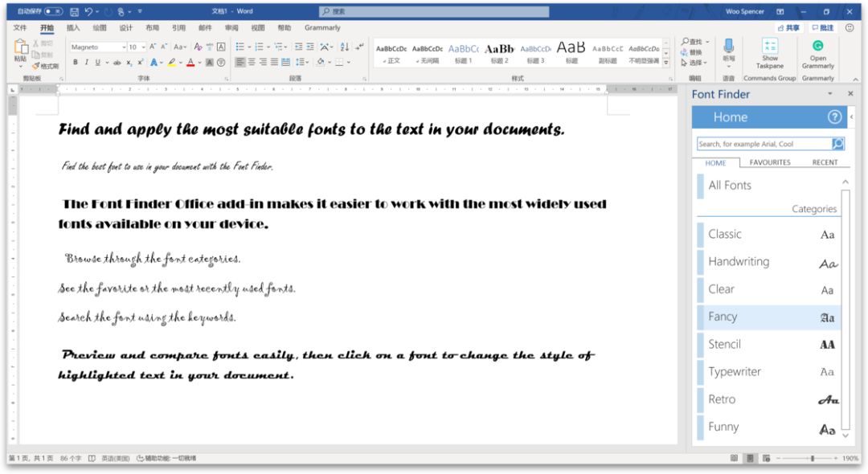Click the Save disk icon
The height and width of the screenshot is (474, 868).
[74, 11]
